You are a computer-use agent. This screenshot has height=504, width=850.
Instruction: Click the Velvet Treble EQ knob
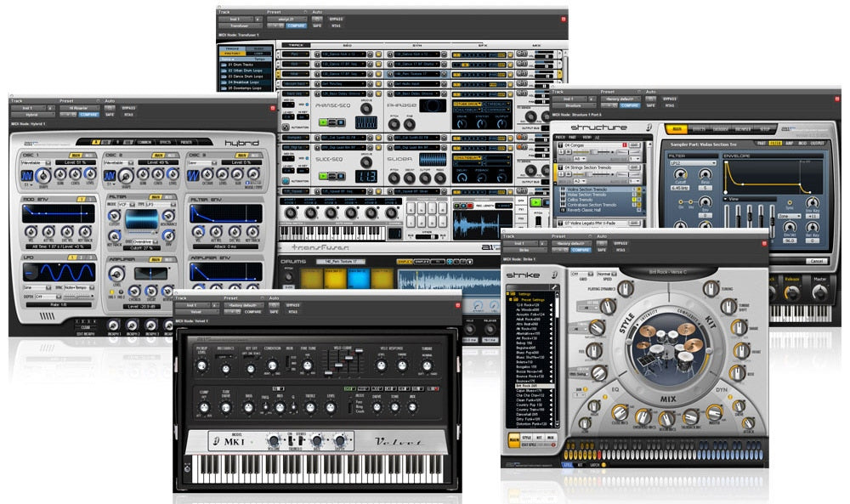point(310,408)
